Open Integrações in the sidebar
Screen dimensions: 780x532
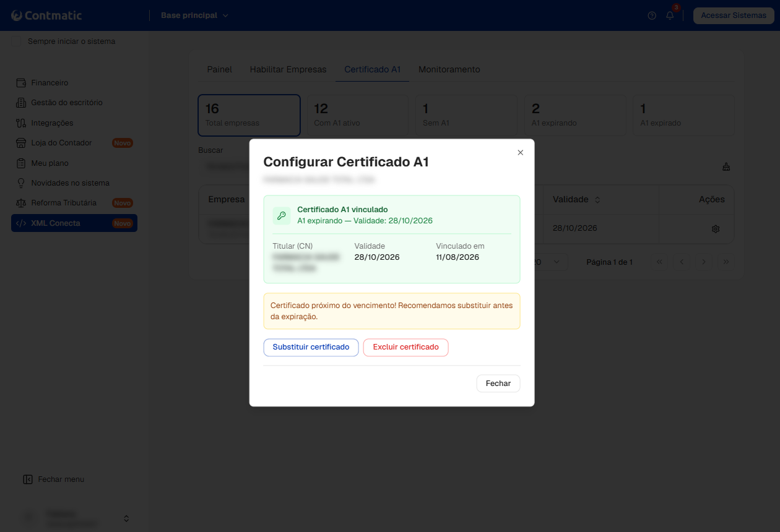click(74, 123)
